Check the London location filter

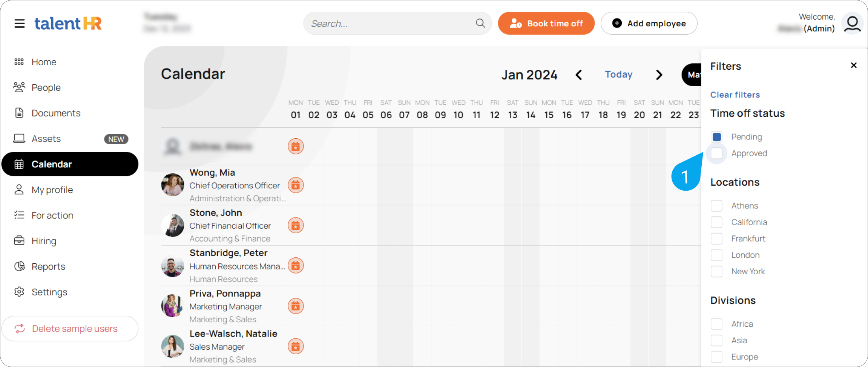tap(716, 255)
